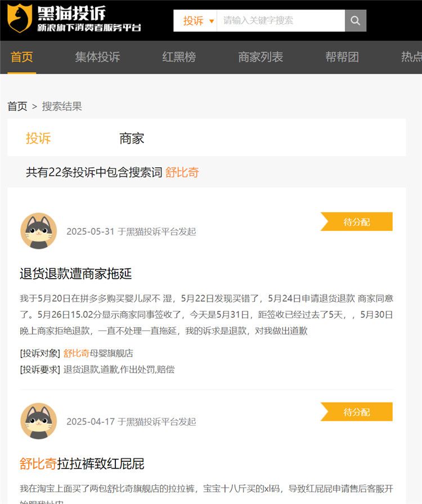
Task: Click 待分配 status badge on 2025-05-31 complaint
Action: coord(357,221)
